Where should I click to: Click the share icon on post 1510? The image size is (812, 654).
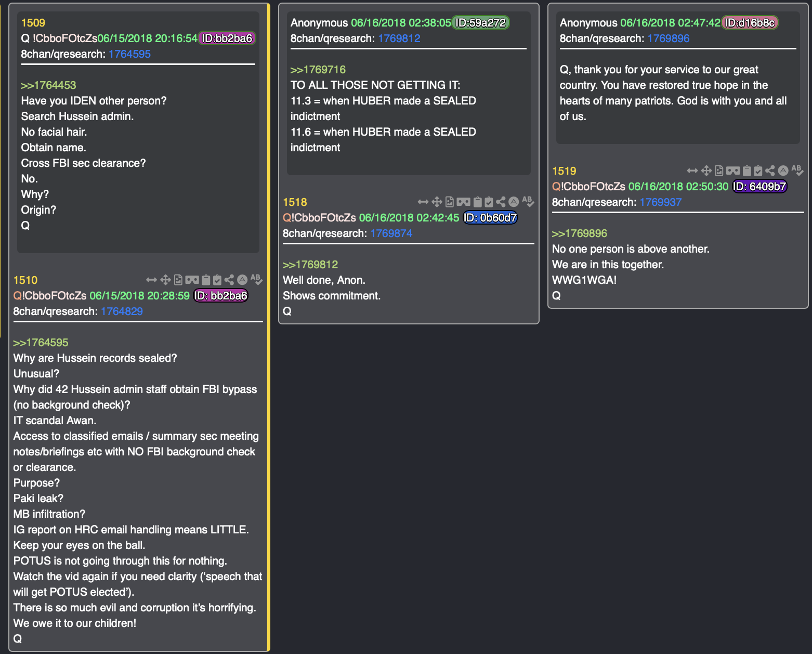tap(229, 280)
